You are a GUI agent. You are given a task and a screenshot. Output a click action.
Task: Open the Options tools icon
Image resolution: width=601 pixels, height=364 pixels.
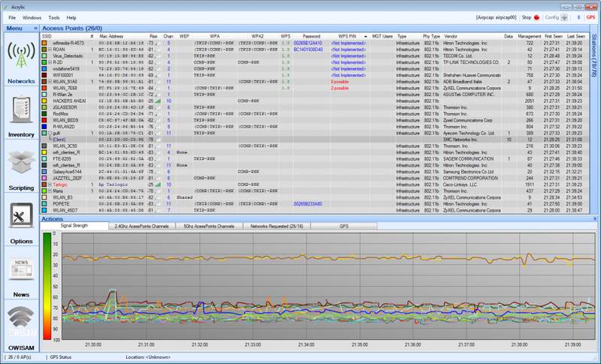point(21,216)
